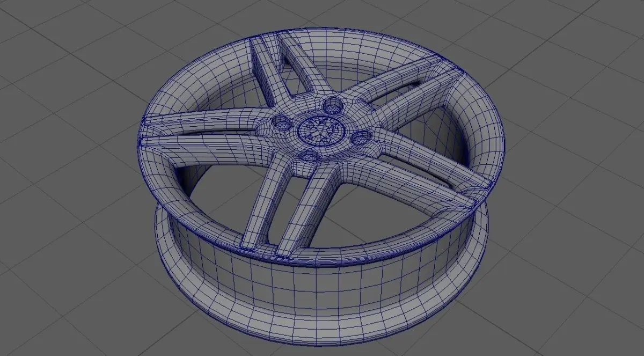Select the lug bolt hole nearest the camera
Viewport: 644px width, 356px height.
[308, 156]
